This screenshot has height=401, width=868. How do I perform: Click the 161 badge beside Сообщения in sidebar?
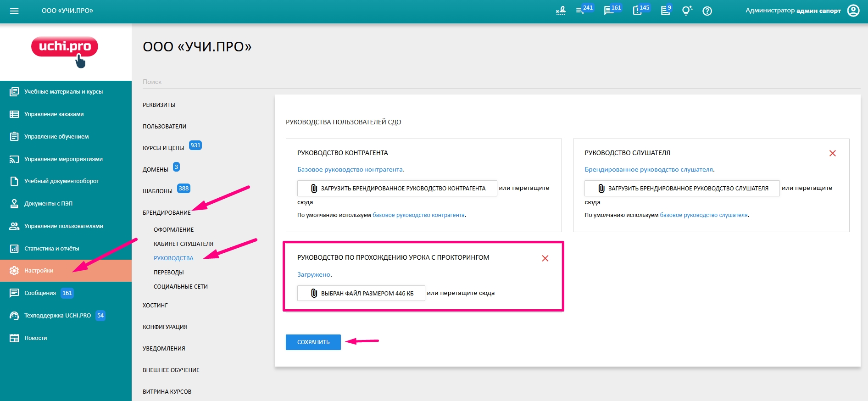pyautogui.click(x=67, y=293)
